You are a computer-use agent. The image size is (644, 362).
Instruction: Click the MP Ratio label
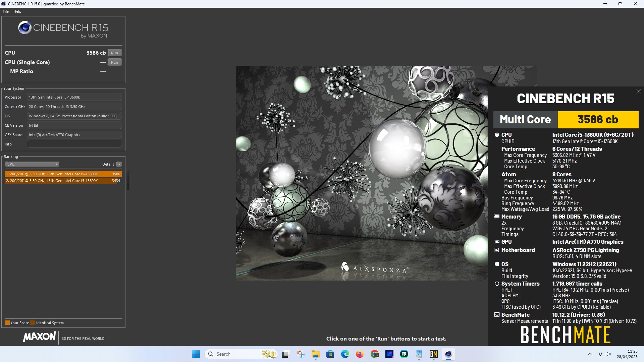point(21,71)
